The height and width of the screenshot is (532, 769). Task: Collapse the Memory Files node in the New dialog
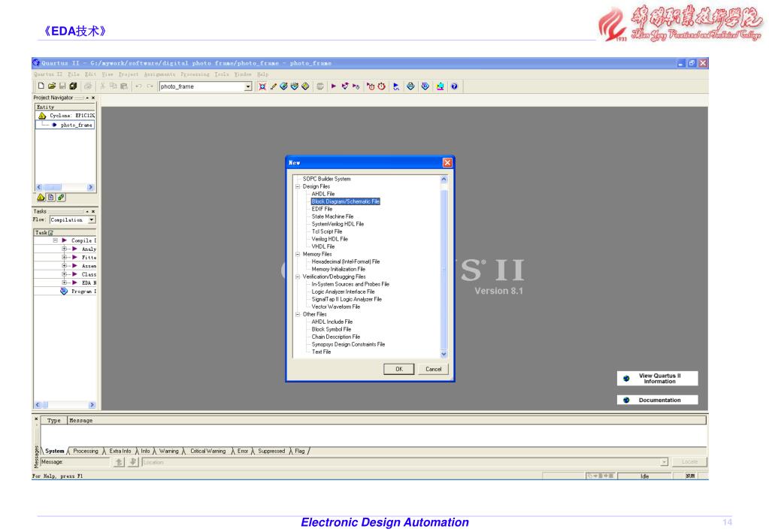point(298,254)
